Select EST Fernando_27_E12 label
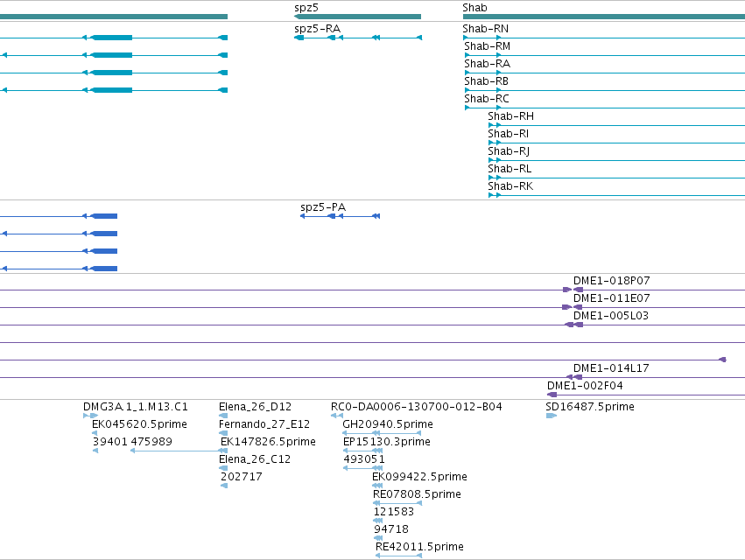The image size is (745, 560). [264, 424]
